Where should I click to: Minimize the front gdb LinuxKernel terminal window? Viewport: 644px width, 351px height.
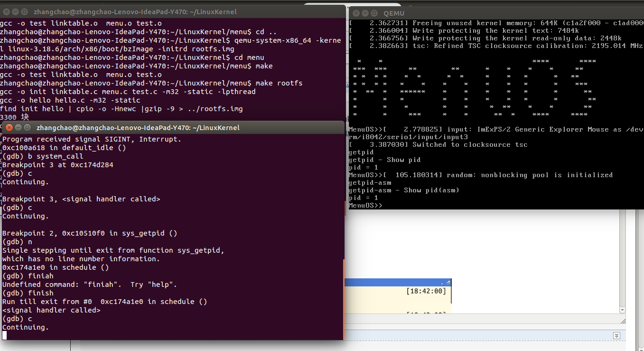pyautogui.click(x=18, y=127)
